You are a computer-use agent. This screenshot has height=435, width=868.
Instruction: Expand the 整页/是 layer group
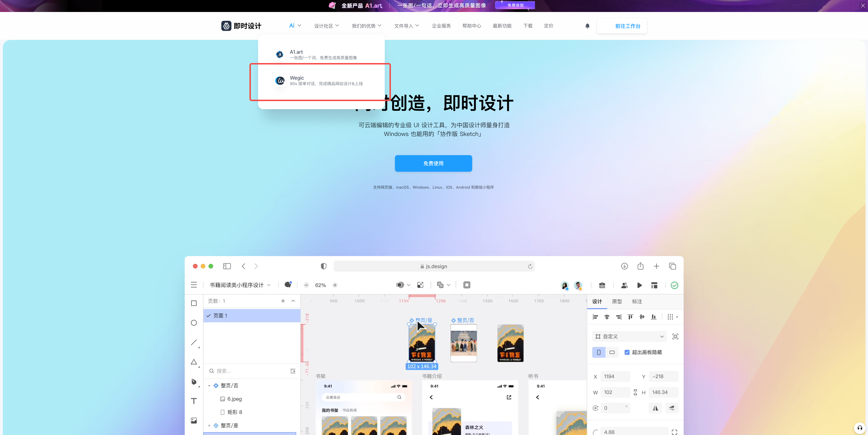pyautogui.click(x=209, y=425)
